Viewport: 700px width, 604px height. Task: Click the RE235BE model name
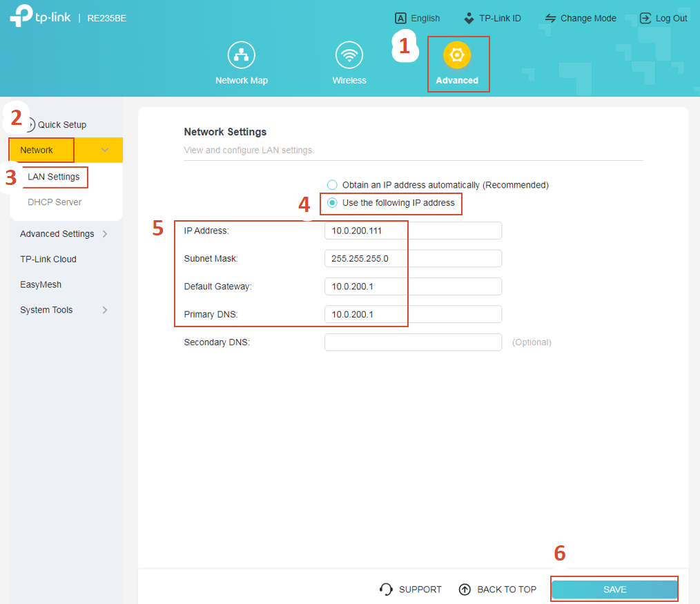click(107, 19)
